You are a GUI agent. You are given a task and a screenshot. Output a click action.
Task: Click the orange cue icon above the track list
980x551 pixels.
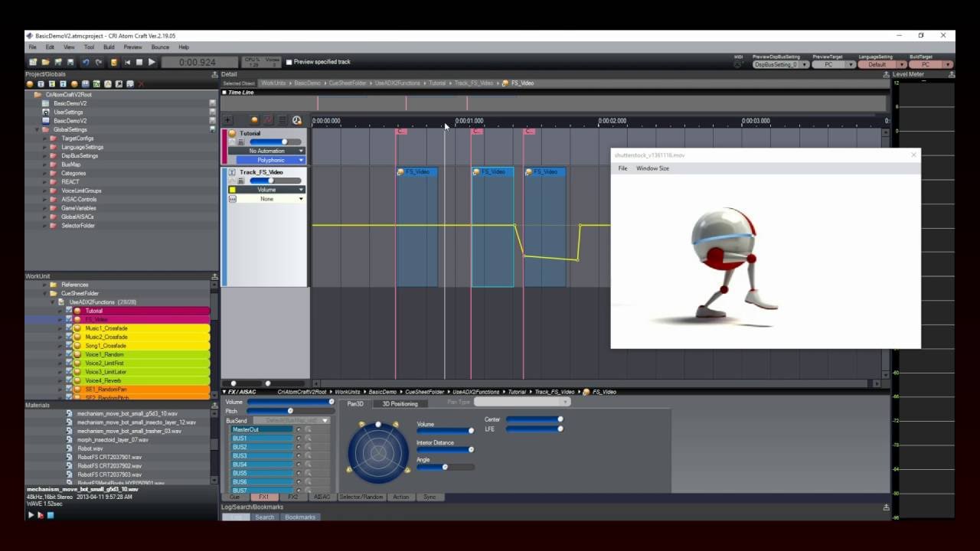(255, 120)
